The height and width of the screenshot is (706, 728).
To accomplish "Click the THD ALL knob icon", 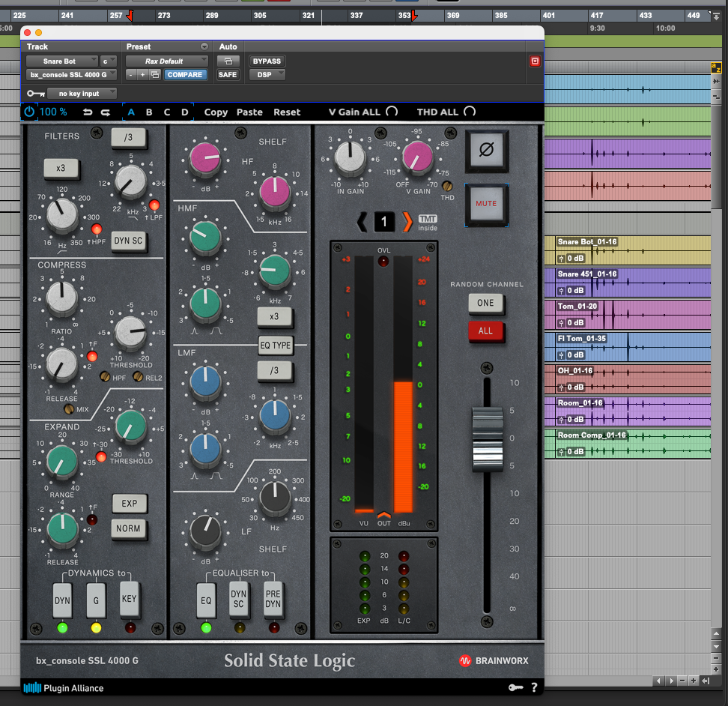I will coord(470,112).
